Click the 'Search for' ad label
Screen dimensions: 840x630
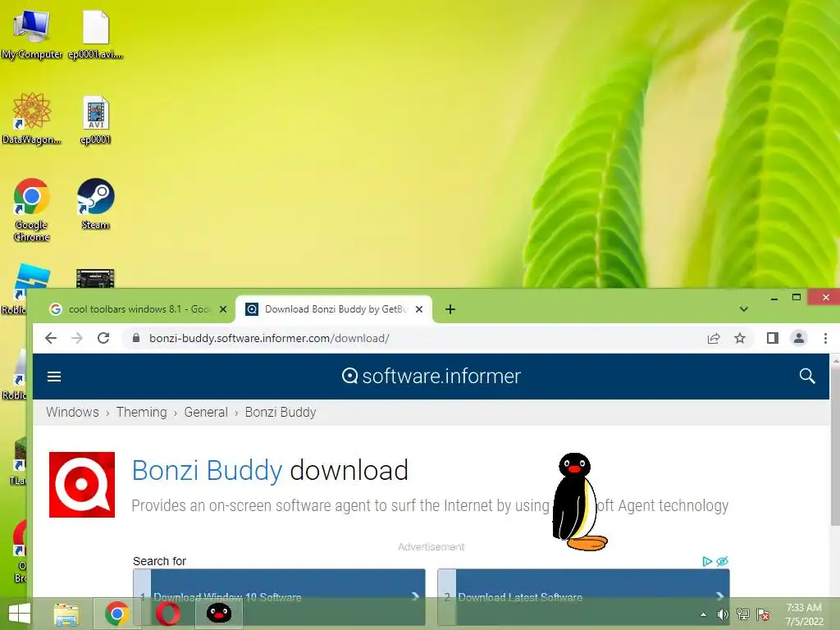[159, 561]
